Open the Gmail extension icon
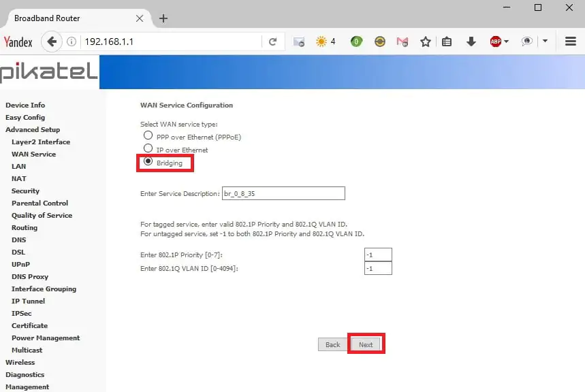The width and height of the screenshot is (585, 392). pos(402,42)
